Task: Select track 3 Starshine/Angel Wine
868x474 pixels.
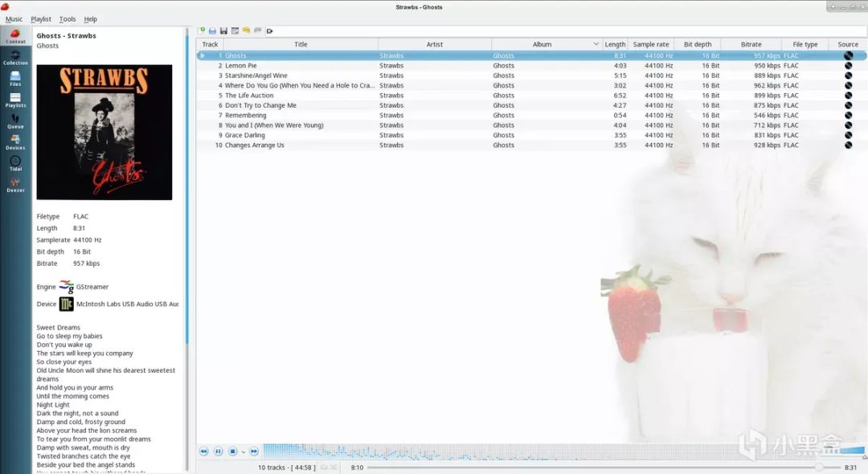Action: tap(531, 76)
